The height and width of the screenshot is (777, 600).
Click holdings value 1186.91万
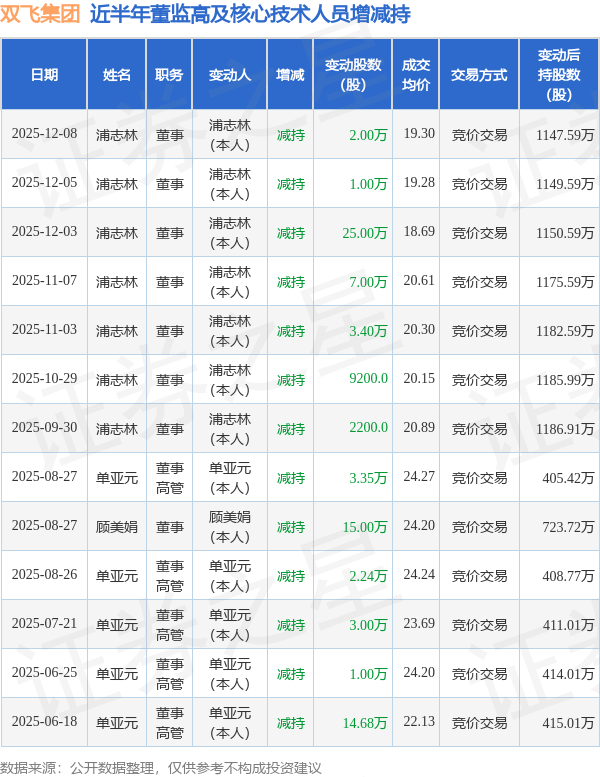tap(565, 429)
